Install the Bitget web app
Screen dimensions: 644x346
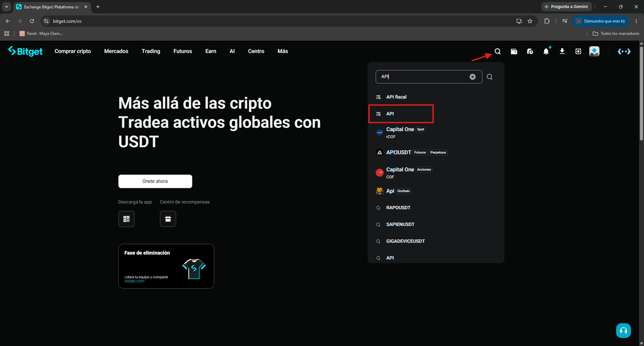[x=519, y=21]
